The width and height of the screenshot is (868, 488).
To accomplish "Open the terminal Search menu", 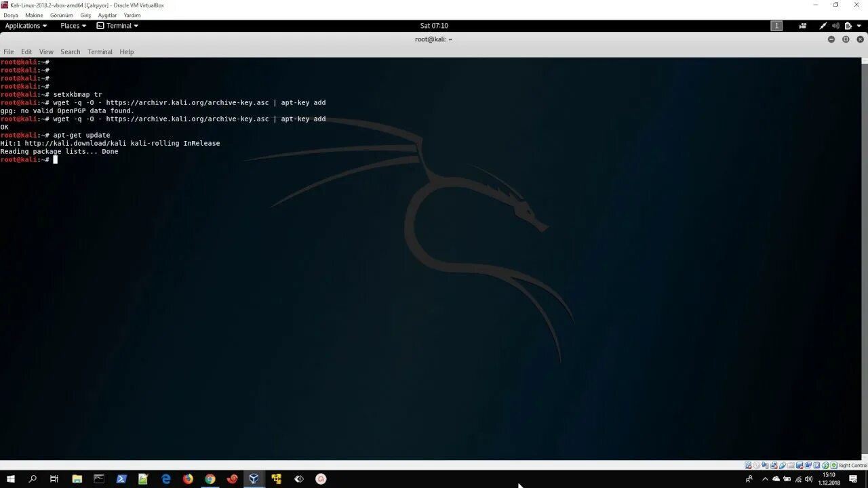I will pos(70,52).
